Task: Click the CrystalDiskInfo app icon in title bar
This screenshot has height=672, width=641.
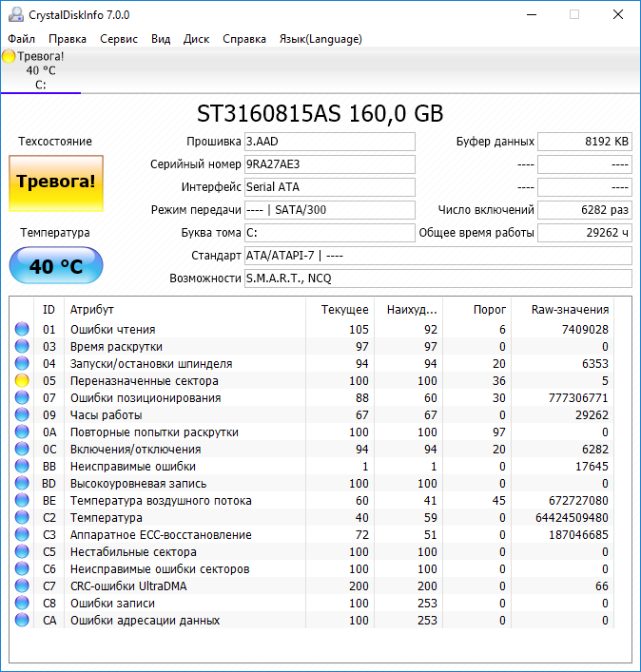Action: [x=16, y=14]
